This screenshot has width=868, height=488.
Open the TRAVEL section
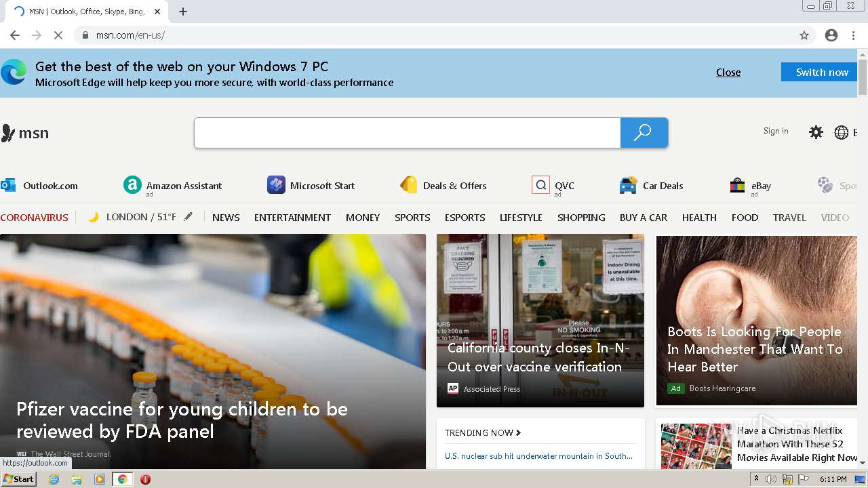[x=789, y=218]
